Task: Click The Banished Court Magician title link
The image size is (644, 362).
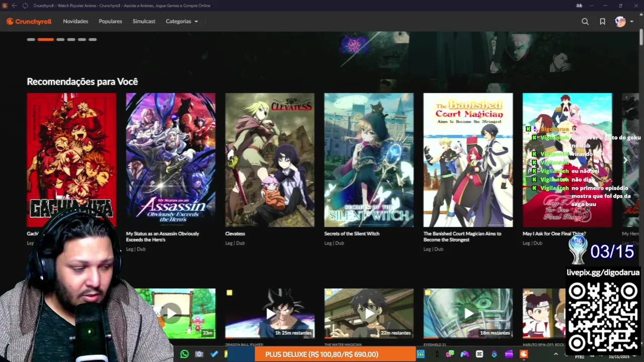Action: (x=462, y=237)
